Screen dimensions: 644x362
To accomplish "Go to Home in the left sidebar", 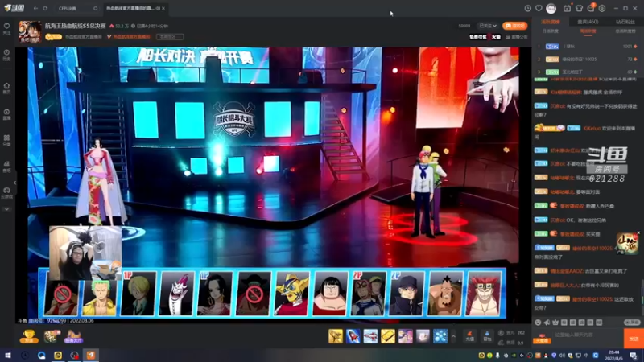I will pyautogui.click(x=6, y=88).
